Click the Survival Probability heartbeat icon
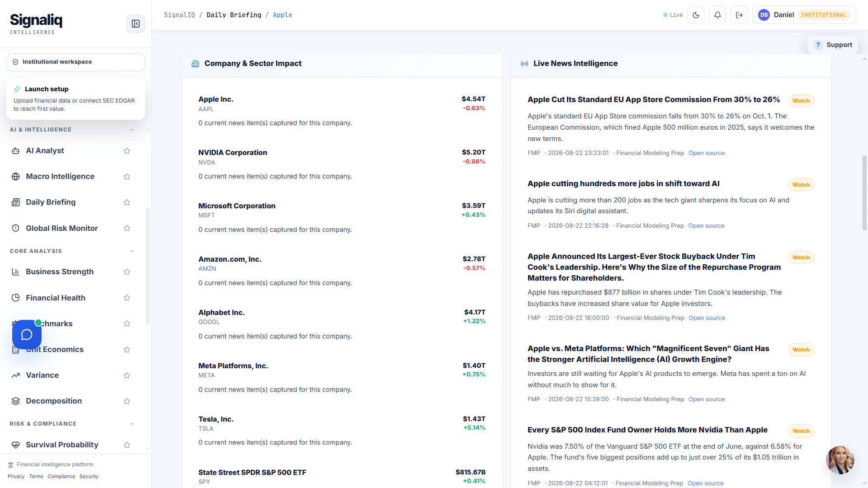868x488 pixels. click(x=16, y=445)
